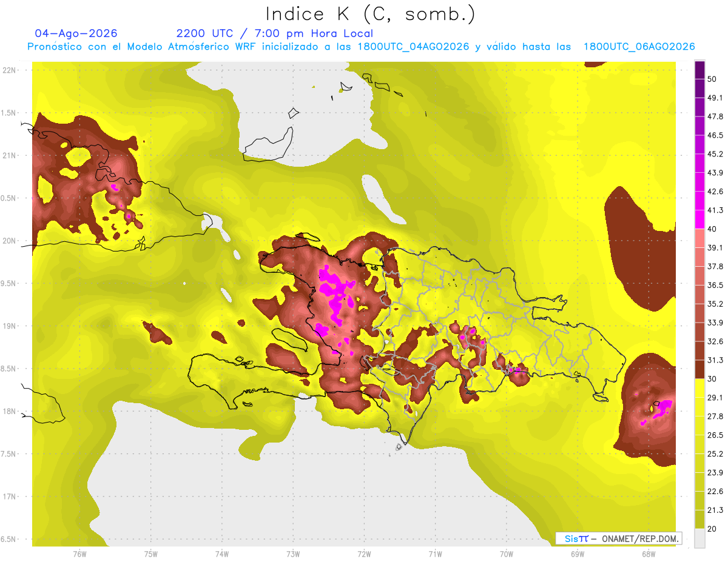Click the colorbar value '36.5'
Screen dimensions: 728x562
[715, 285]
